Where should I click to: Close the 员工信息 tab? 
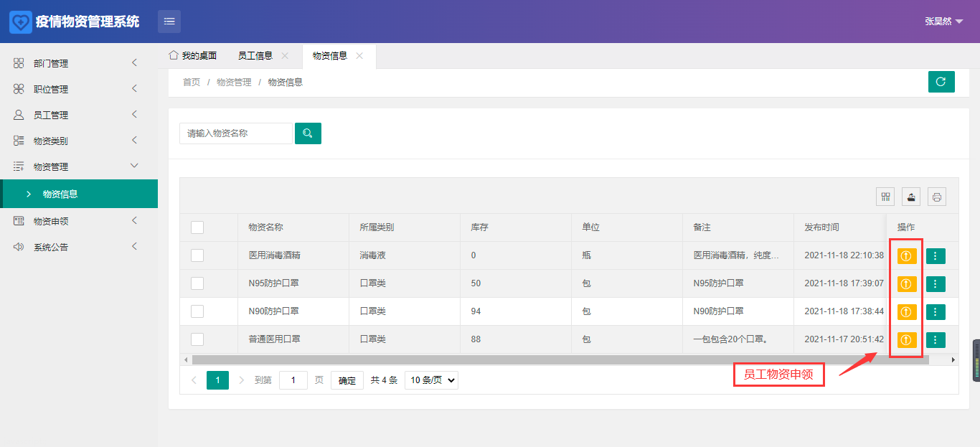[285, 55]
